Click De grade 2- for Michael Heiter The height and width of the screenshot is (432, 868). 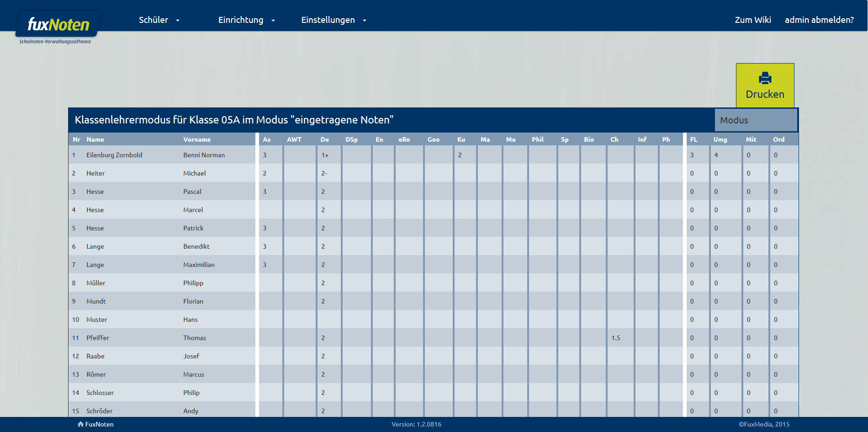click(x=324, y=173)
